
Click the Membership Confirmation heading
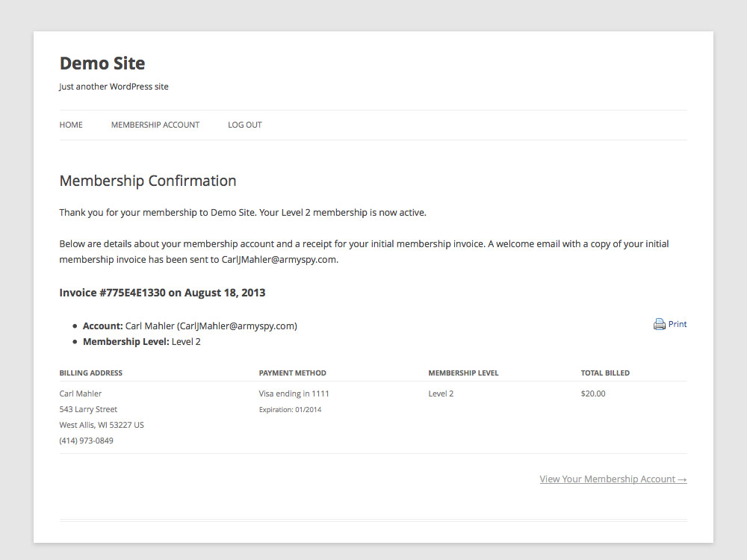(x=147, y=181)
